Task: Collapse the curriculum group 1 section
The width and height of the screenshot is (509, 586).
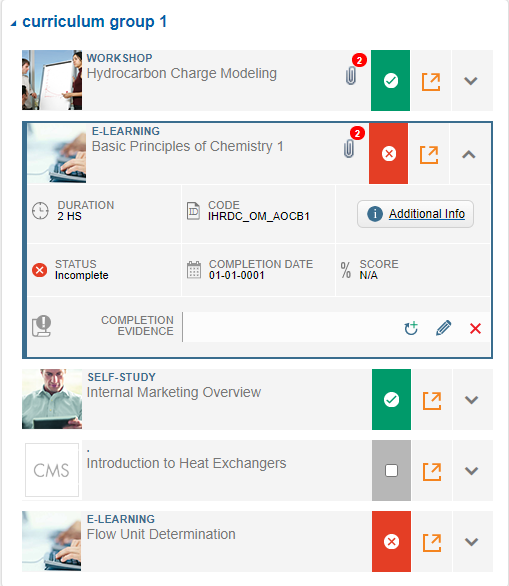Action: click(x=14, y=23)
